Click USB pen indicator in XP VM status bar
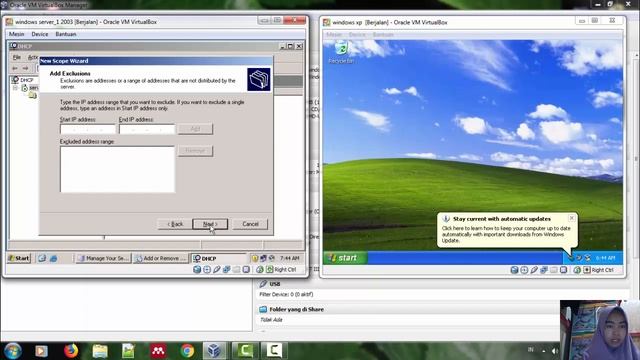 click(x=534, y=270)
